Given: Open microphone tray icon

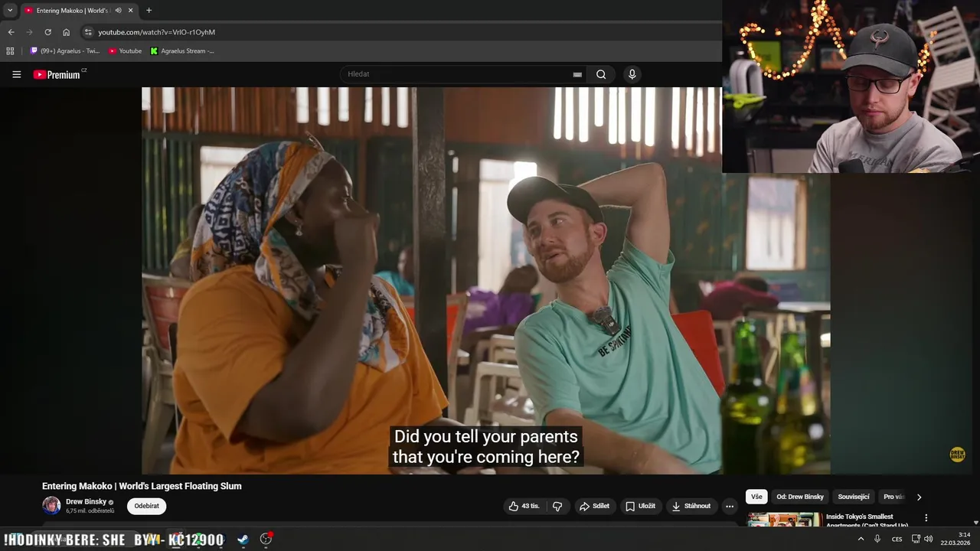Looking at the screenshot, I should tap(877, 539).
